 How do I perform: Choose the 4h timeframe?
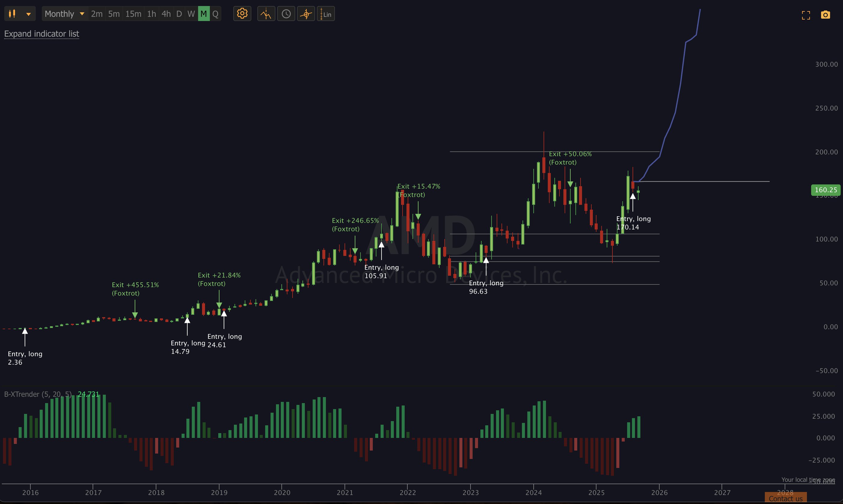[166, 14]
